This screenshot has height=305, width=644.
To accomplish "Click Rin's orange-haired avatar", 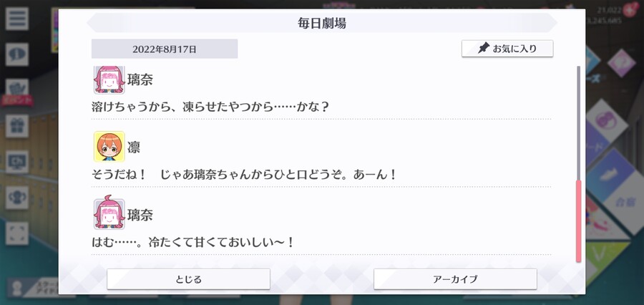I will click(x=109, y=147).
